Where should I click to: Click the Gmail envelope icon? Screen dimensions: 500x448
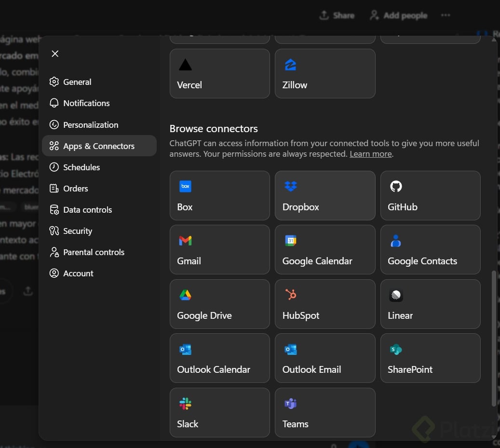pyautogui.click(x=185, y=241)
